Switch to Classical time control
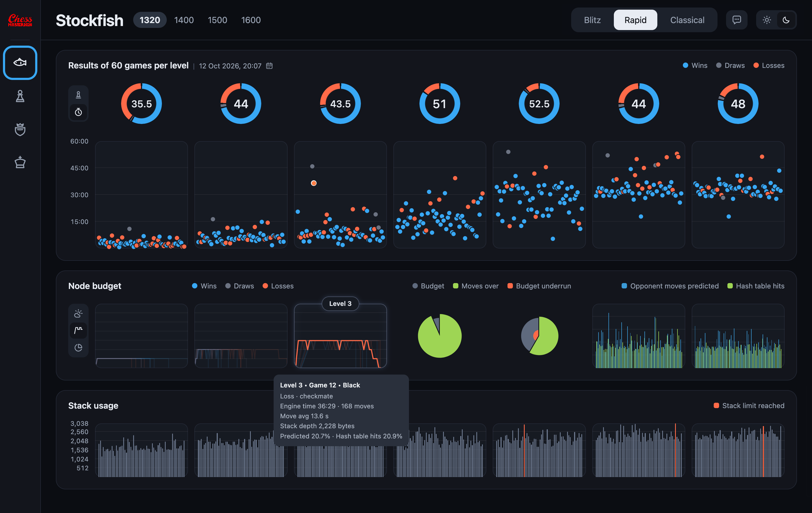 click(687, 20)
